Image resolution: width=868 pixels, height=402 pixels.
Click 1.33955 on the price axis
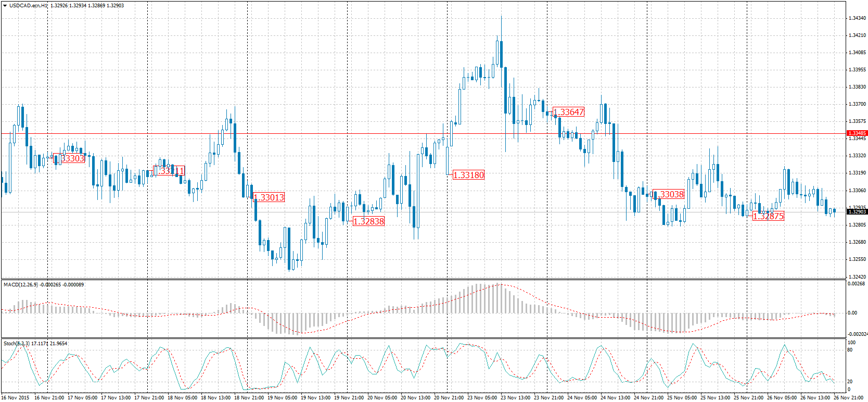click(857, 70)
